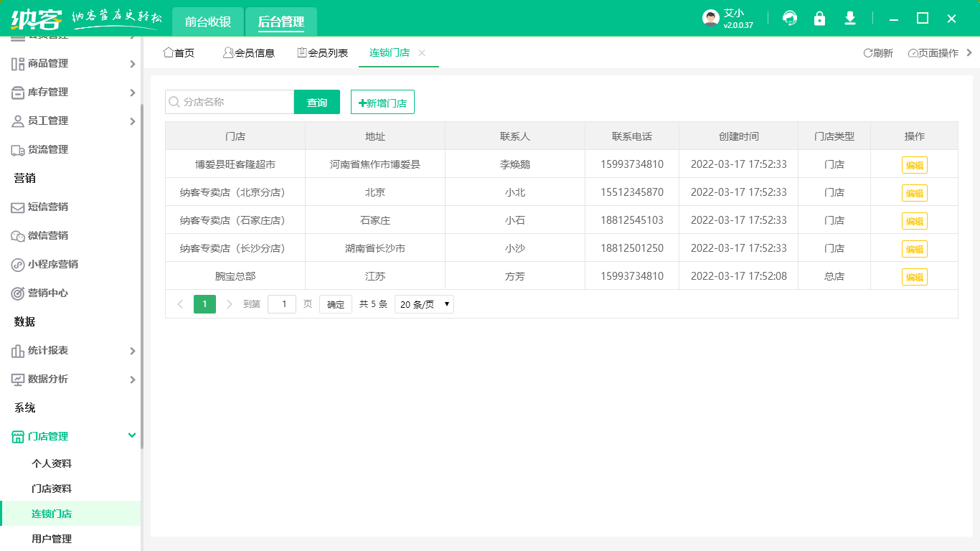Click the 新增门店 button
Viewport: 980px width, 551px height.
click(382, 102)
